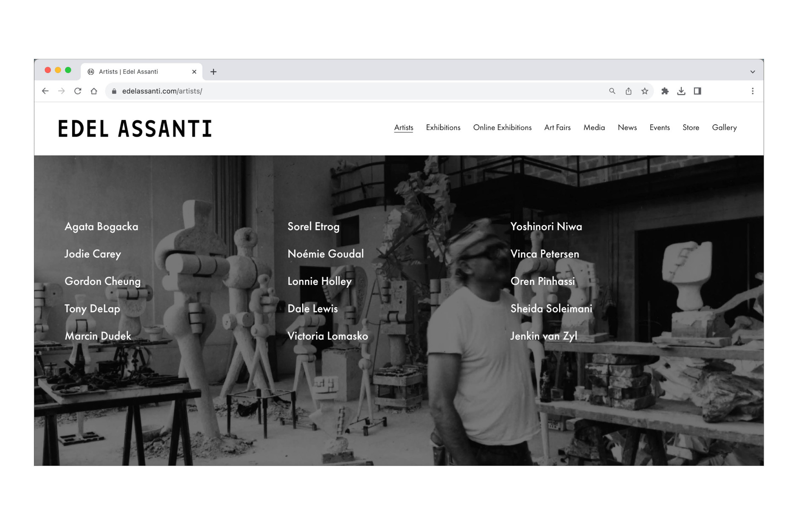Screen dimensions: 798x532
Task: Click the zoom magnifier icon in address bar
Action: point(612,91)
